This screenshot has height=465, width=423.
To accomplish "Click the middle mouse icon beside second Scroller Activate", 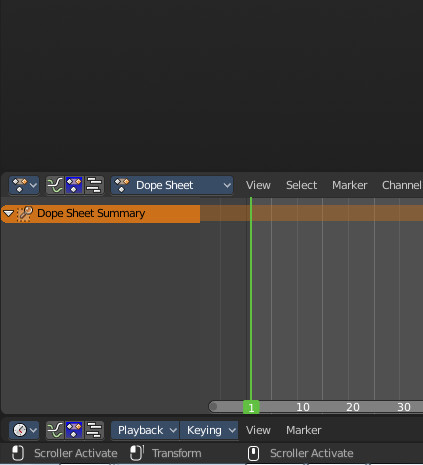I will (x=253, y=453).
